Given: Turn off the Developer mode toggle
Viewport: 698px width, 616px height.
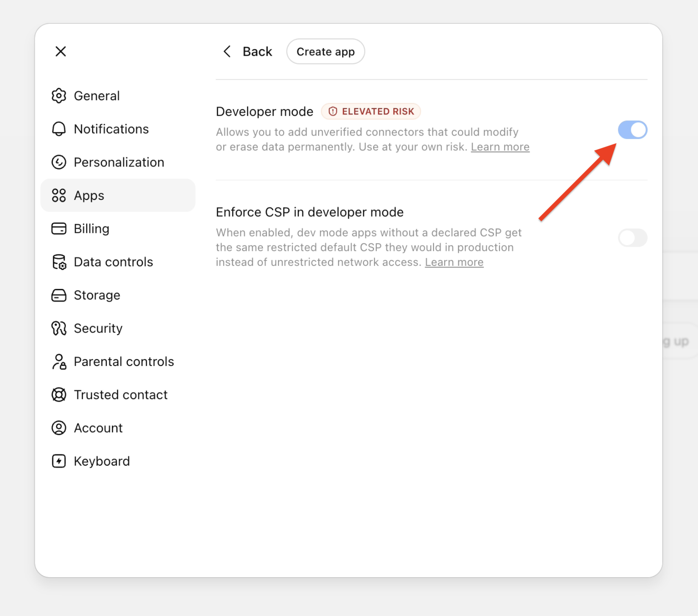Looking at the screenshot, I should coord(633,130).
